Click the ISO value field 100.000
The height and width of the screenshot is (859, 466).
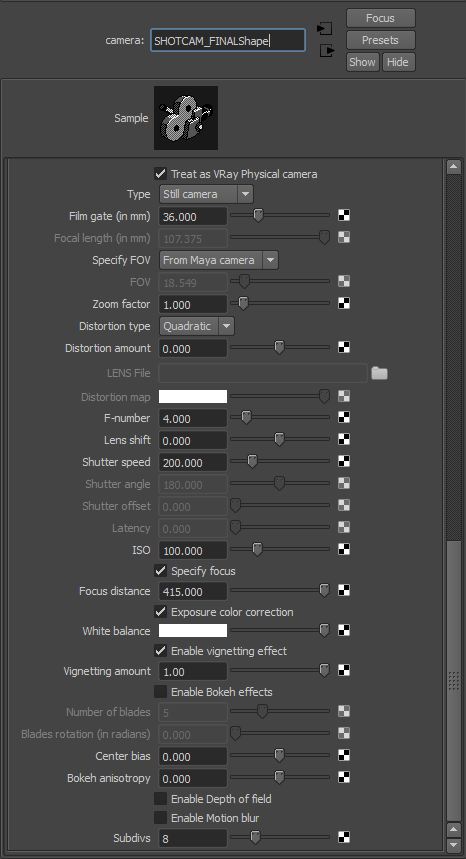tap(193, 550)
